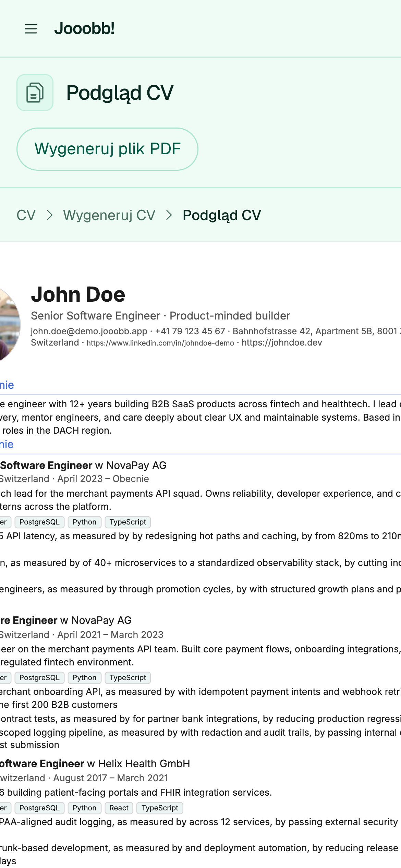Image resolution: width=401 pixels, height=868 pixels.
Task: Click chevron after CV breadcrumb
Action: [50, 215]
